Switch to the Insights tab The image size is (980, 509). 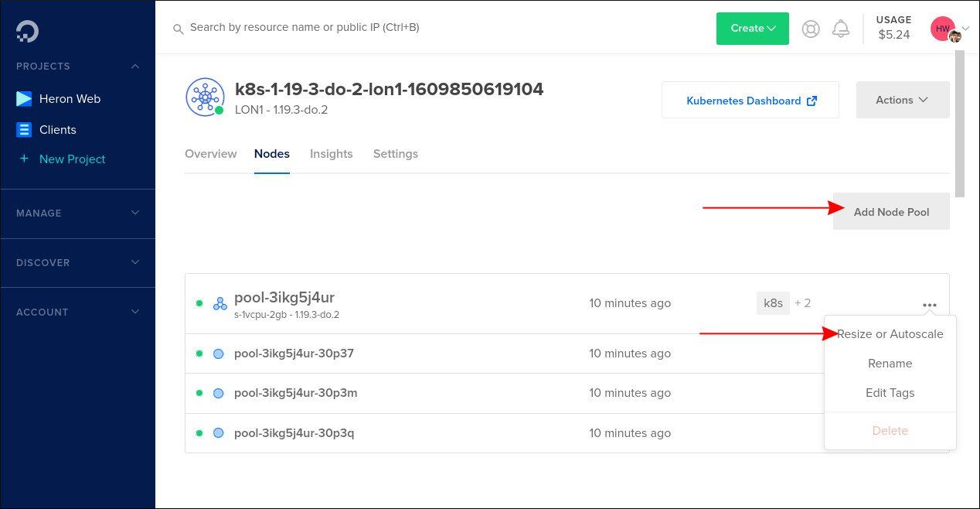coord(331,153)
